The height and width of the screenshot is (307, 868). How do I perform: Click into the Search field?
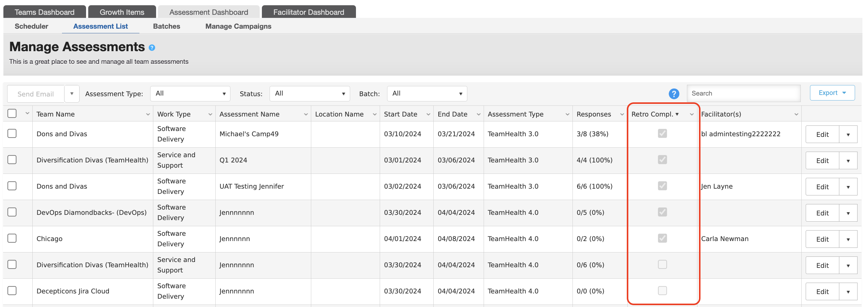pyautogui.click(x=743, y=93)
